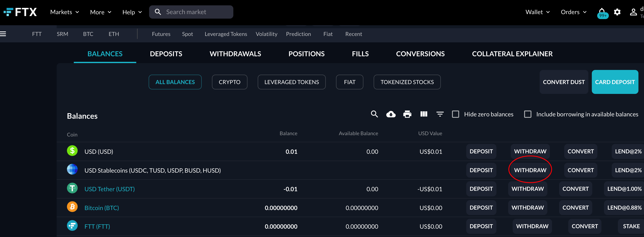Screen dimensions: 644x237
Task: Click the green USD coin icon
Action: [72, 151]
